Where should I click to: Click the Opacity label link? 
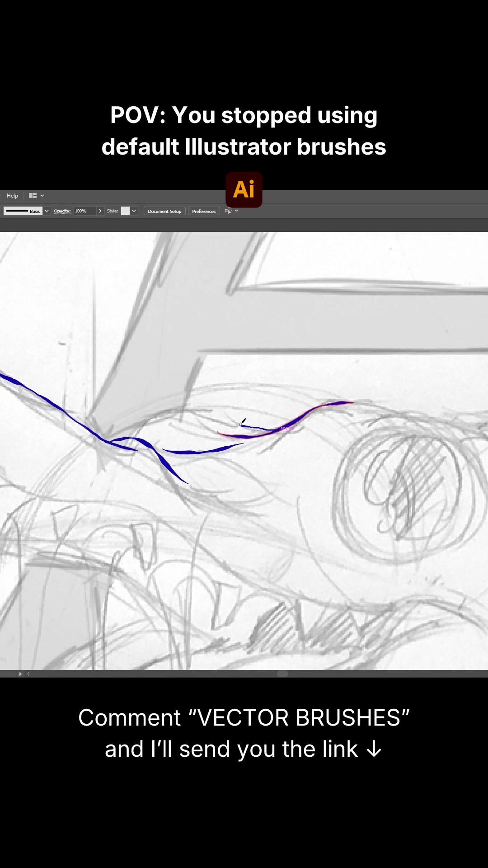tap(62, 211)
